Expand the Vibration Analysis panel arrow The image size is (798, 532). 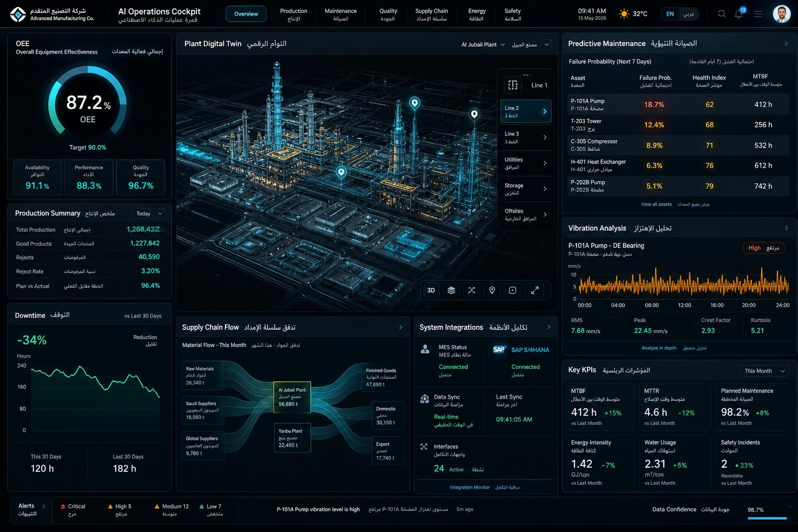(x=786, y=228)
